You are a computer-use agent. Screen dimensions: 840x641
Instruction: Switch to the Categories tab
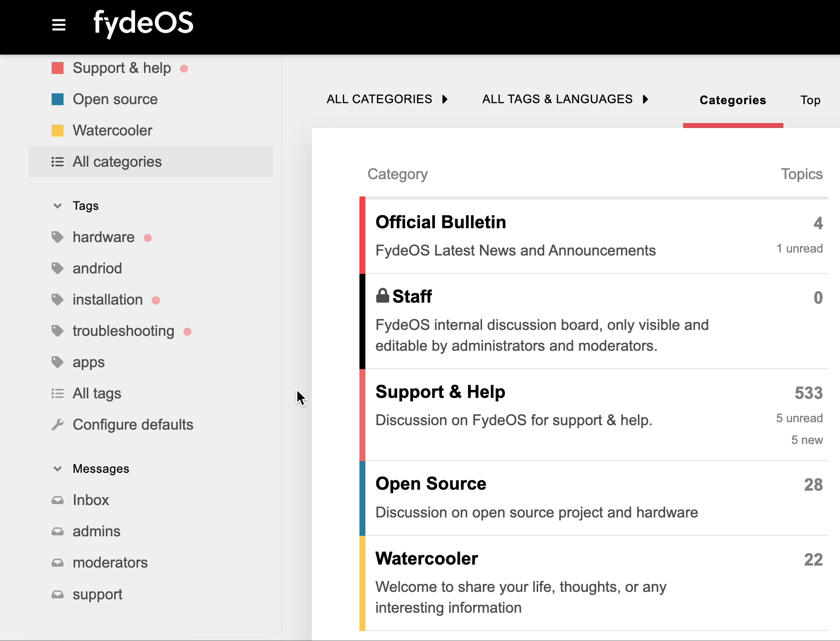[x=733, y=100]
